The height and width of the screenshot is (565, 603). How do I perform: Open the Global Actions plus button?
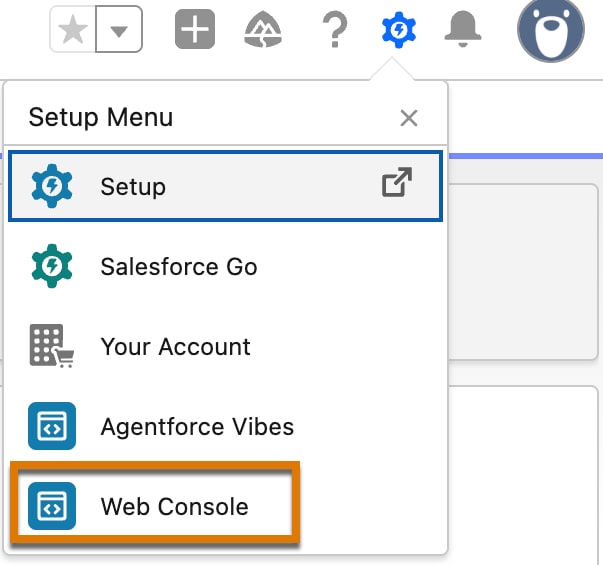[195, 29]
